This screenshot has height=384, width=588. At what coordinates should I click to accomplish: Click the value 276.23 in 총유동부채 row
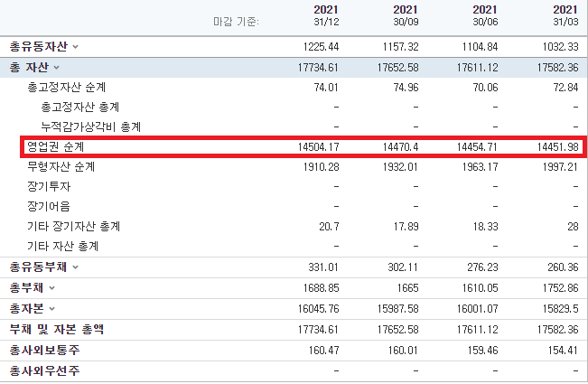coord(482,267)
